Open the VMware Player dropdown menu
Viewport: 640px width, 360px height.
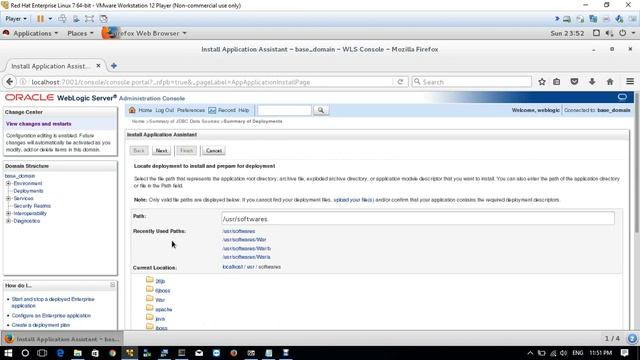click(16, 19)
